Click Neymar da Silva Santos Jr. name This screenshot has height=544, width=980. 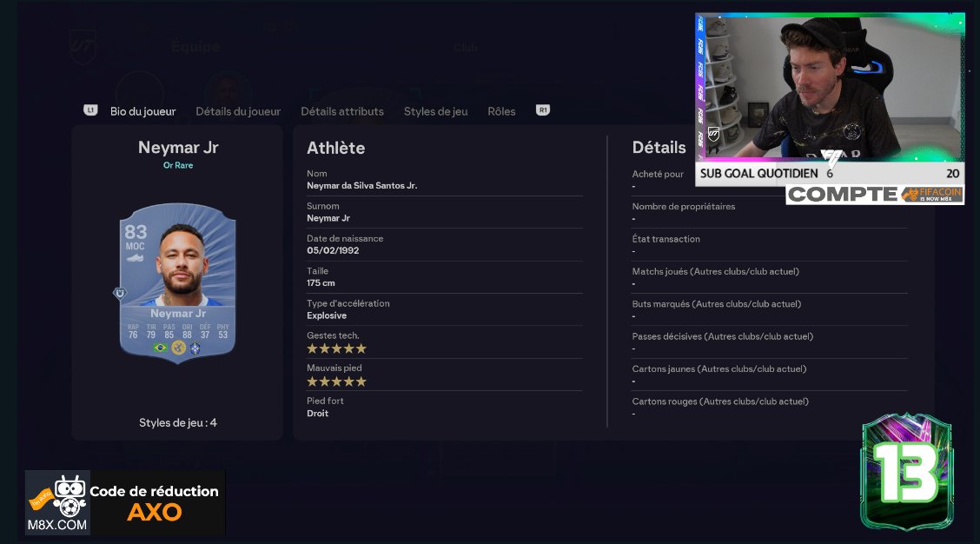(362, 186)
